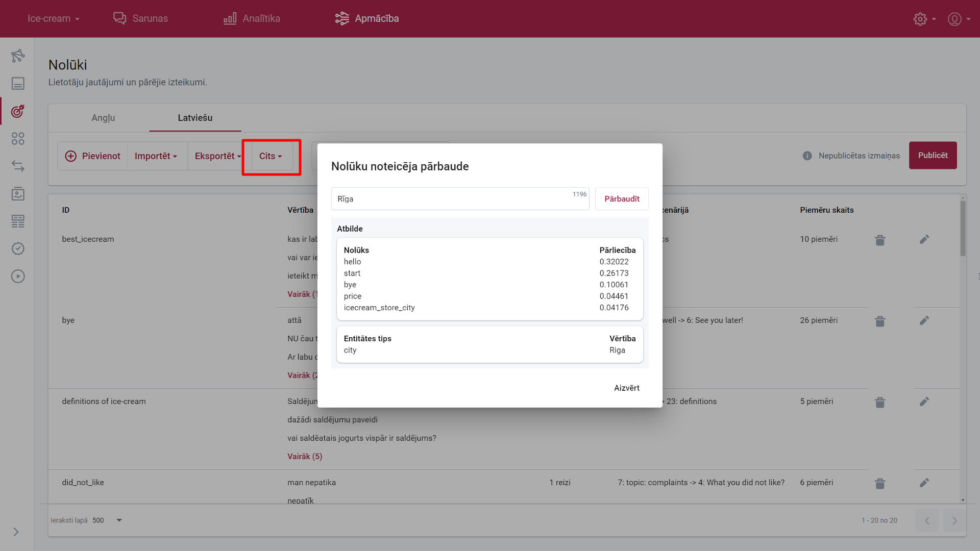Close dialog with Aizvērt button

click(x=626, y=388)
